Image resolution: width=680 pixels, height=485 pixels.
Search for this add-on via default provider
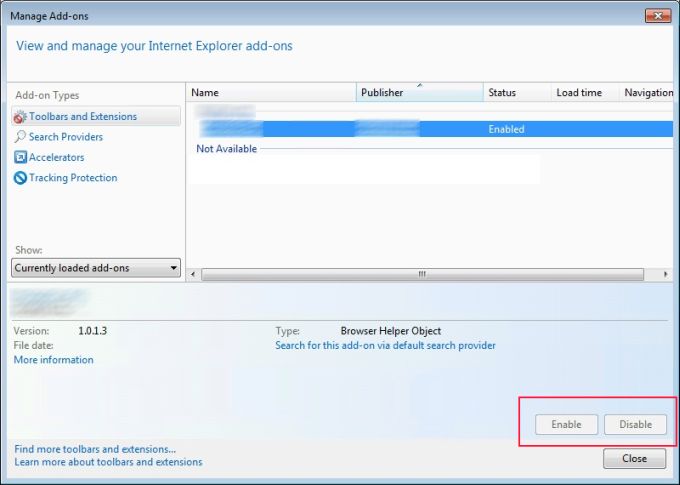click(385, 346)
